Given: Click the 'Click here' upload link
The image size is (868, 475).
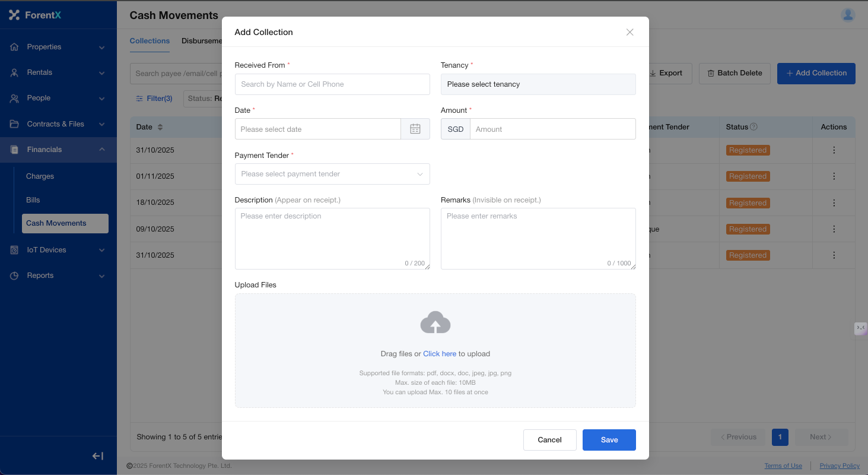Looking at the screenshot, I should tap(440, 354).
